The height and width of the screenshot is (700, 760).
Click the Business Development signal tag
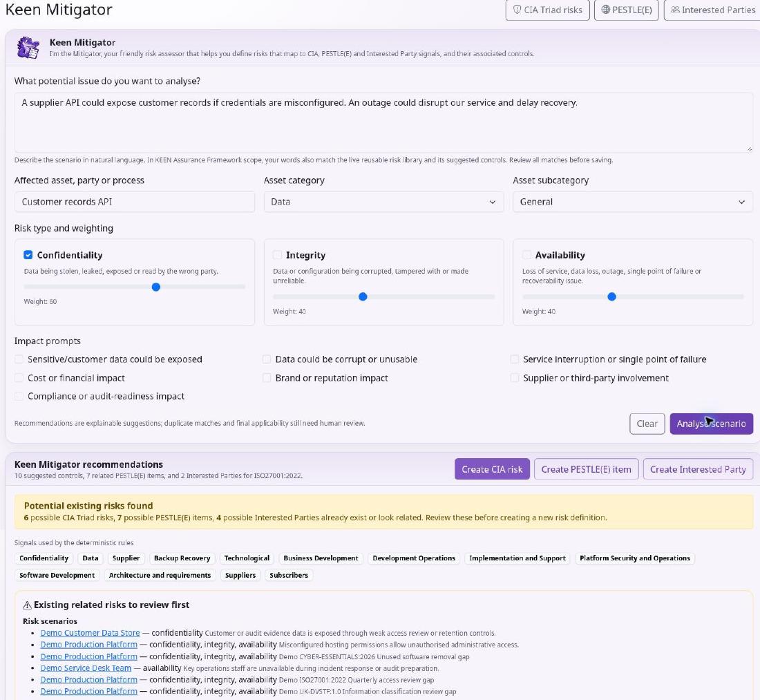pyautogui.click(x=321, y=558)
